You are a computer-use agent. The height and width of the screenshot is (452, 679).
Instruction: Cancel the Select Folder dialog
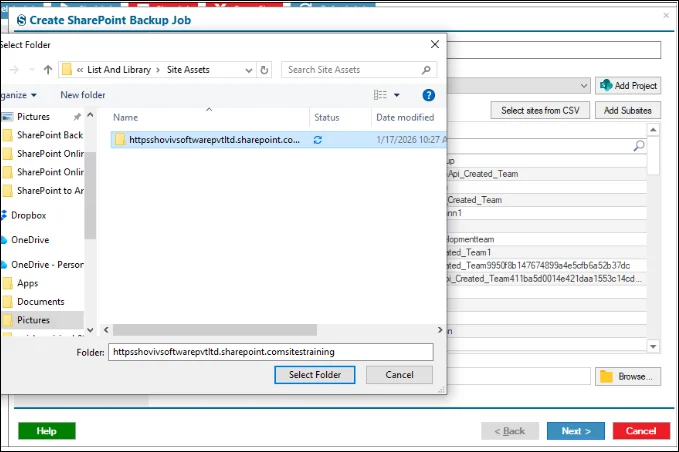[399, 375]
